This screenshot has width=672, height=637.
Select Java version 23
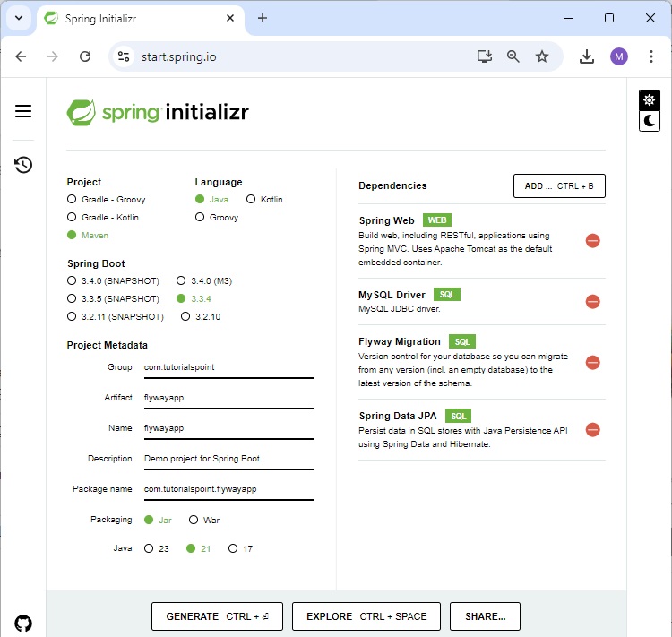tap(157, 548)
